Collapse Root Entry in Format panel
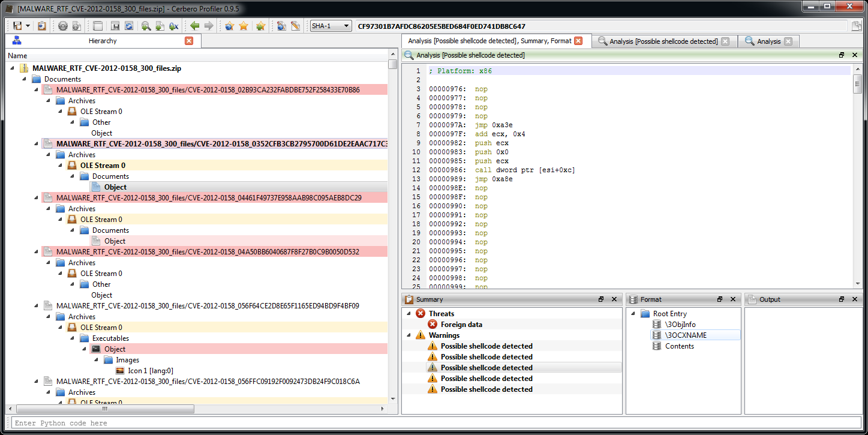This screenshot has width=868, height=435. click(633, 314)
